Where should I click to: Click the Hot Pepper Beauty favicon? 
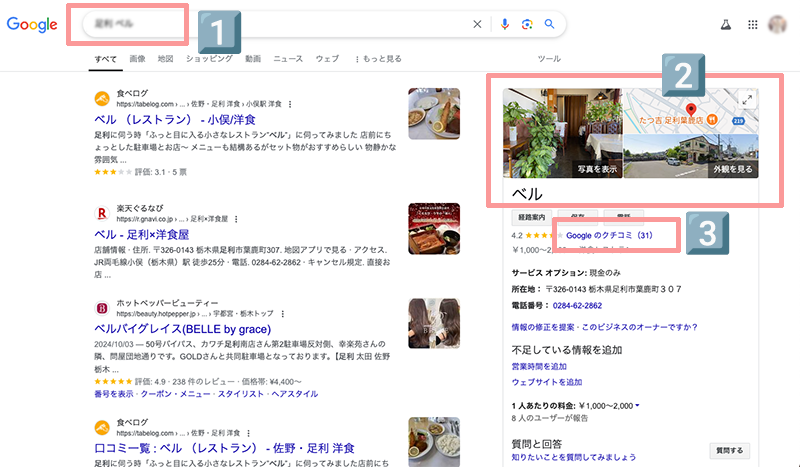click(102, 308)
